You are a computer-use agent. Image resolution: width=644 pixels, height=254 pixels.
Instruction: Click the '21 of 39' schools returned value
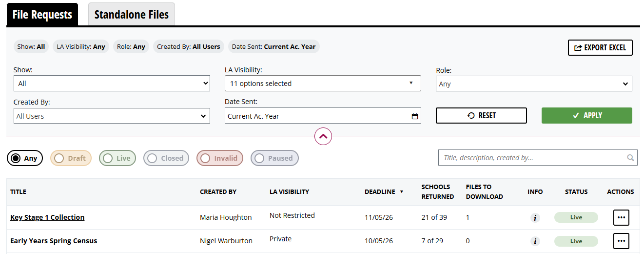click(x=434, y=217)
